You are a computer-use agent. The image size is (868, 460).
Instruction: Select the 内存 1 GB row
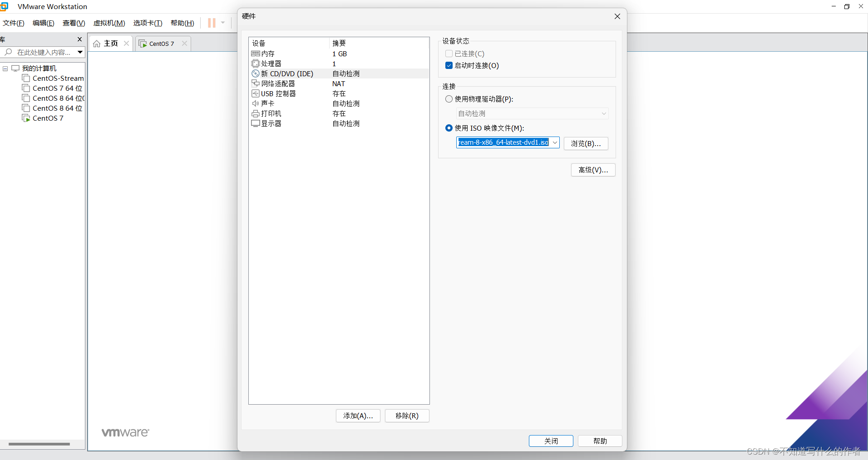tap(339, 54)
